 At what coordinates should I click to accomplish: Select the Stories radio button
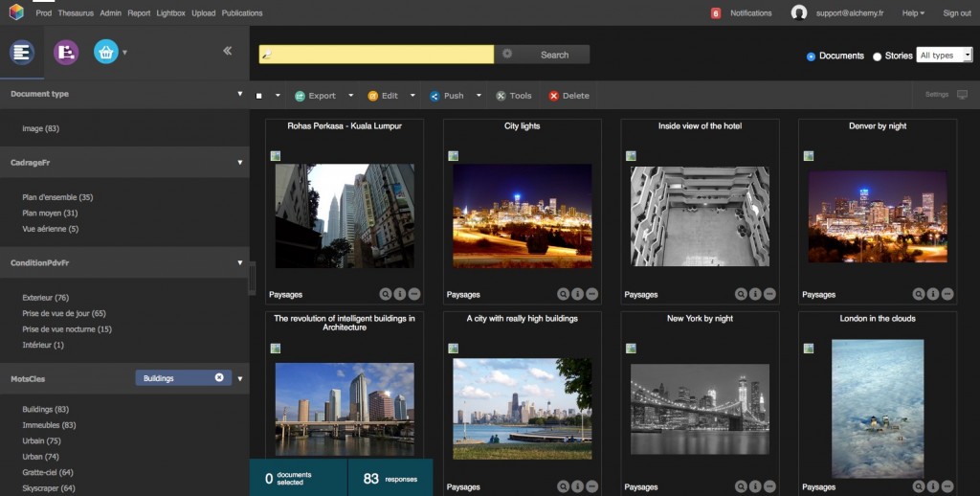click(x=878, y=56)
